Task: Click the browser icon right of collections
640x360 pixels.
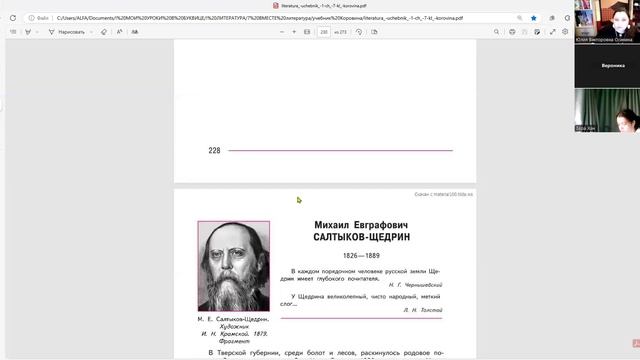Action: coord(567,18)
